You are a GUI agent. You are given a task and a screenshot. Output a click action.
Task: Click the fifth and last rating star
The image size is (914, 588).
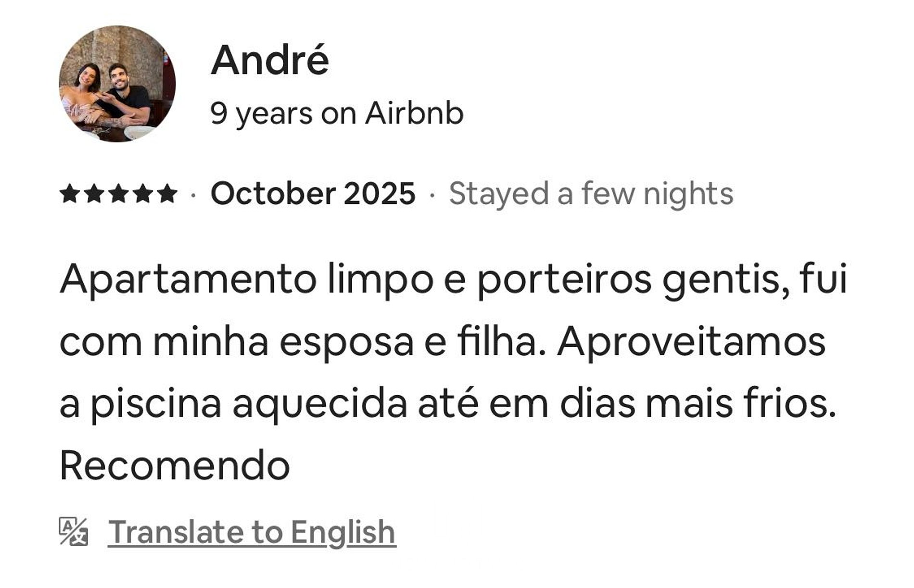point(167,194)
